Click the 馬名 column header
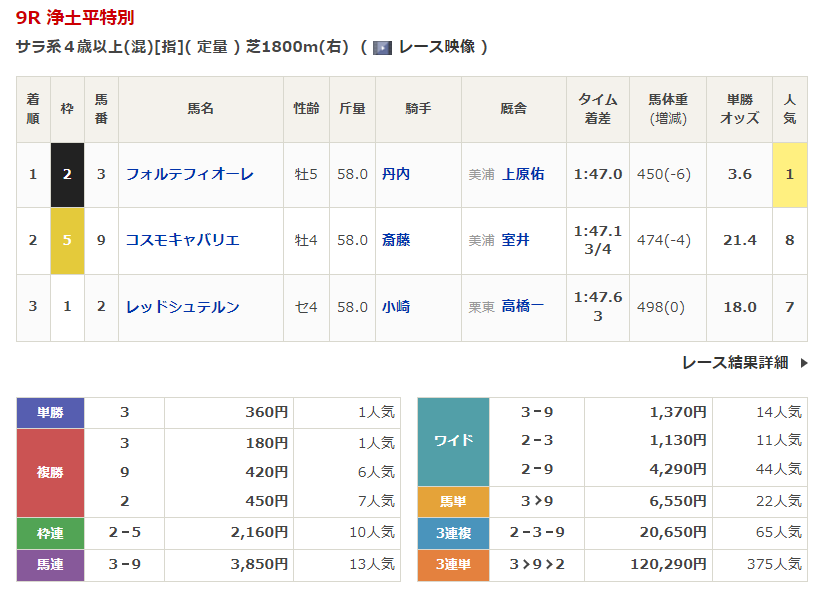819x591 pixels. 200,109
